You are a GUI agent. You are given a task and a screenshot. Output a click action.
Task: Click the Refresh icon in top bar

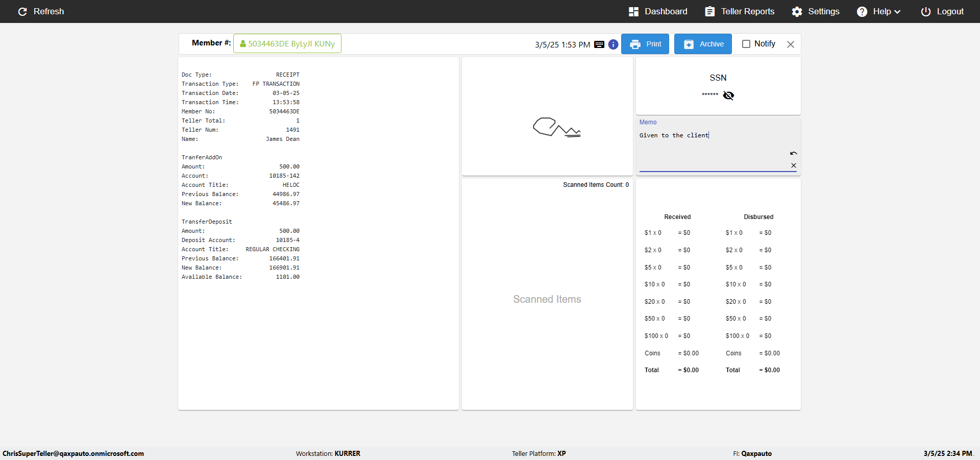tap(22, 11)
